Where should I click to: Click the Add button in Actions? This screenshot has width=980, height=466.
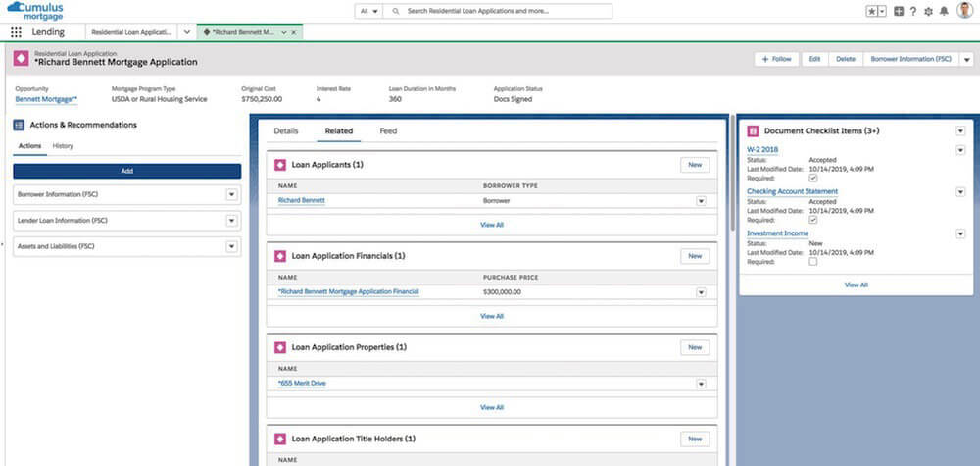point(126,171)
